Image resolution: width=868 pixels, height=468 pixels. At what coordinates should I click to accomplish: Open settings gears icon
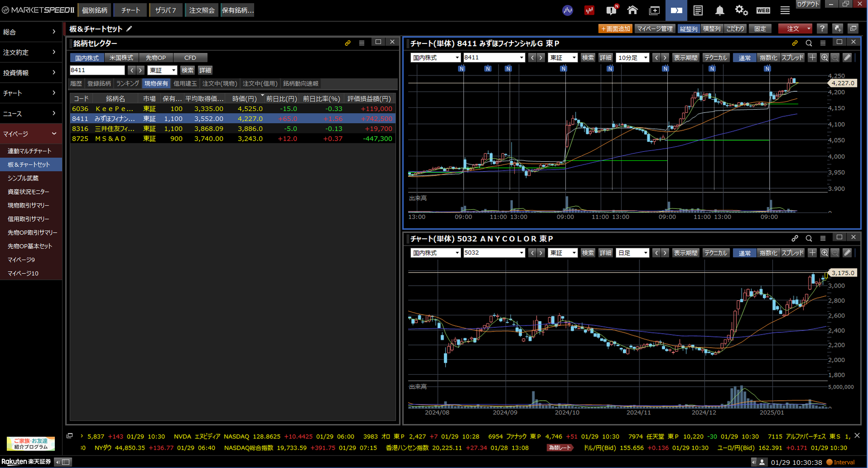(x=741, y=11)
